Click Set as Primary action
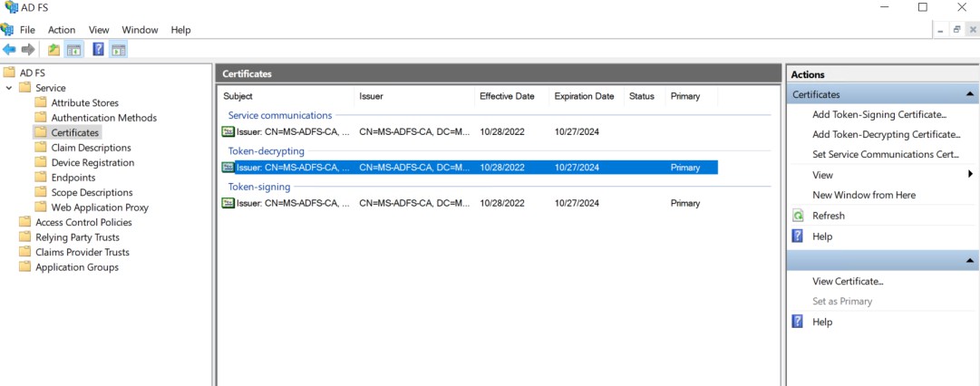 (x=842, y=301)
